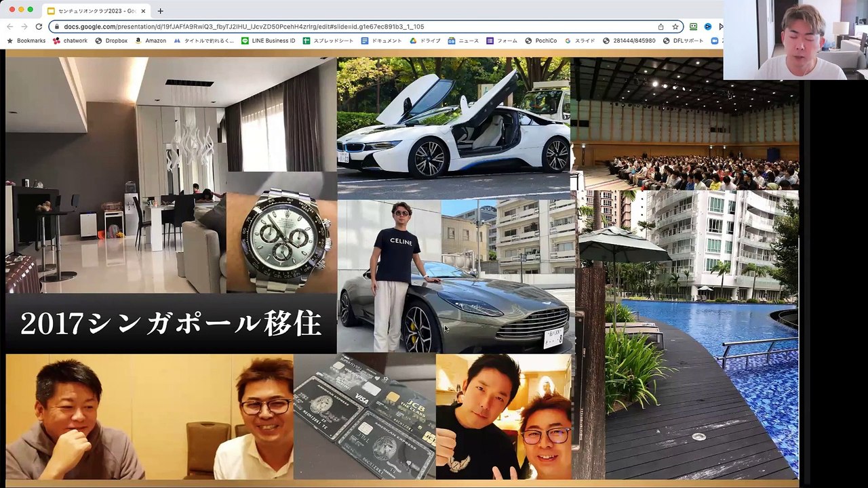The width and height of the screenshot is (868, 488).
Task: Open the DFLサポート bookmark
Action: tap(684, 41)
